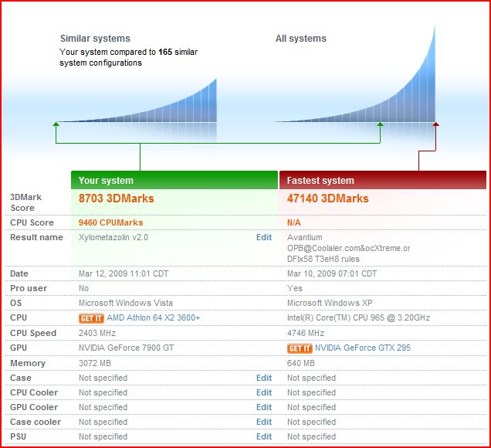Edit the Case entry

[x=264, y=378]
